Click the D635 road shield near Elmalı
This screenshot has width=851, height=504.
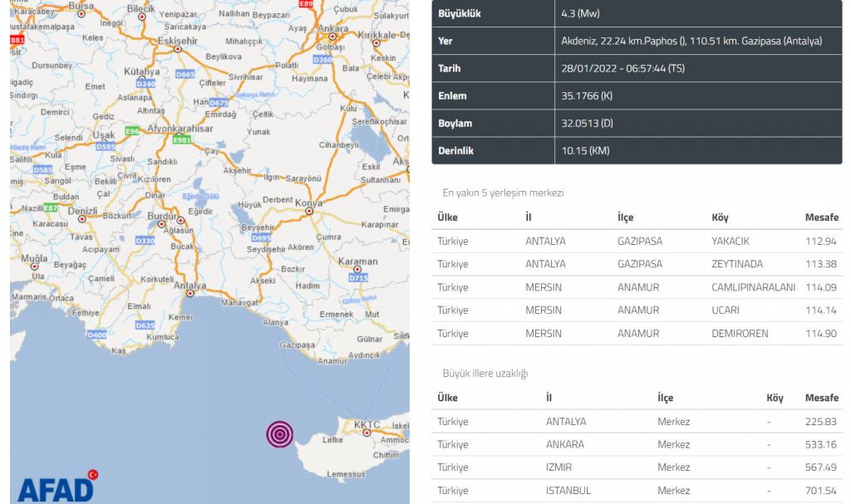[x=145, y=325]
